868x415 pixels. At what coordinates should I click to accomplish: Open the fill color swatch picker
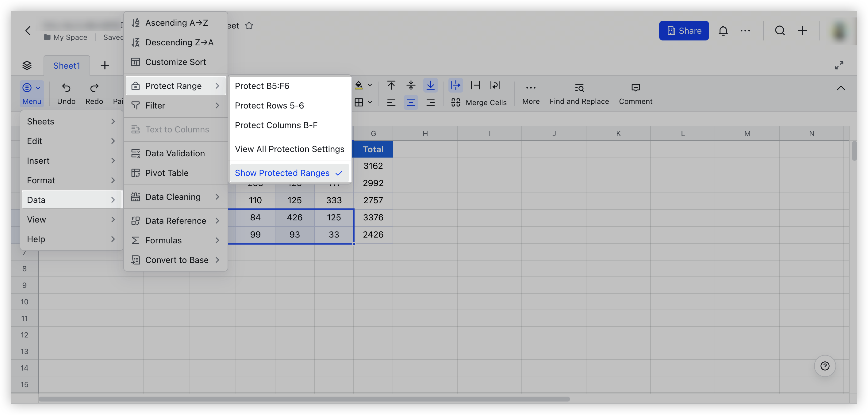tap(370, 85)
